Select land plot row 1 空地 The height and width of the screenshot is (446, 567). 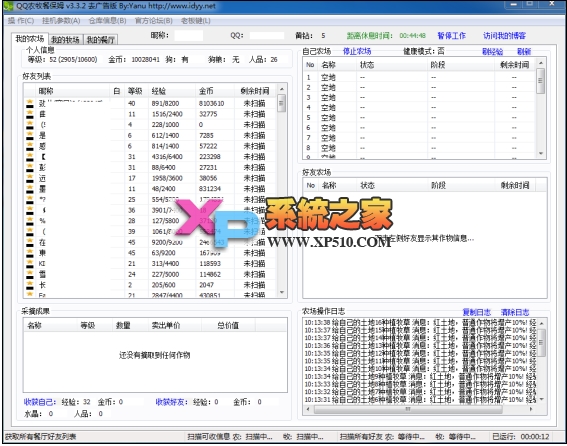(x=420, y=77)
